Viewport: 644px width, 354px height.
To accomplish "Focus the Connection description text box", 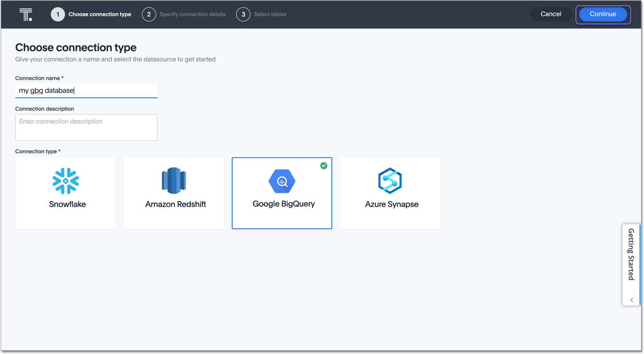I will point(86,127).
